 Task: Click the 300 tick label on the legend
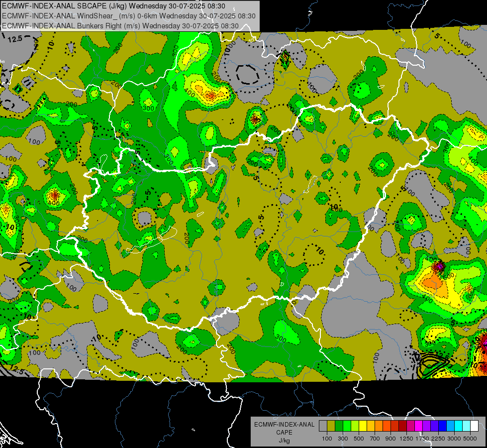coord(343,439)
